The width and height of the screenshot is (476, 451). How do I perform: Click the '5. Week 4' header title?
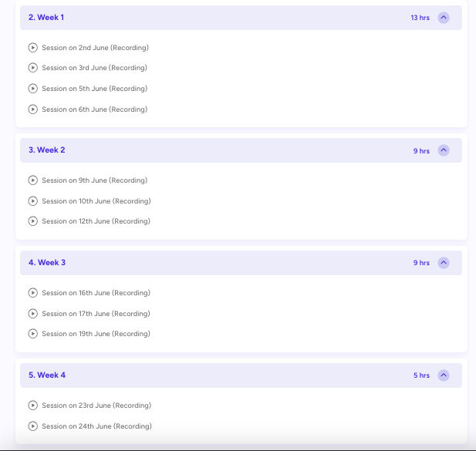pyautogui.click(x=47, y=375)
